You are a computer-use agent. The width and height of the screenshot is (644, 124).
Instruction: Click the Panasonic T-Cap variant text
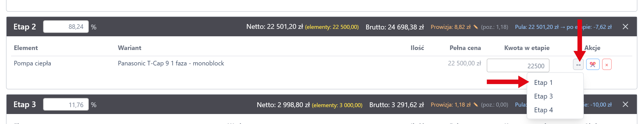(171, 63)
